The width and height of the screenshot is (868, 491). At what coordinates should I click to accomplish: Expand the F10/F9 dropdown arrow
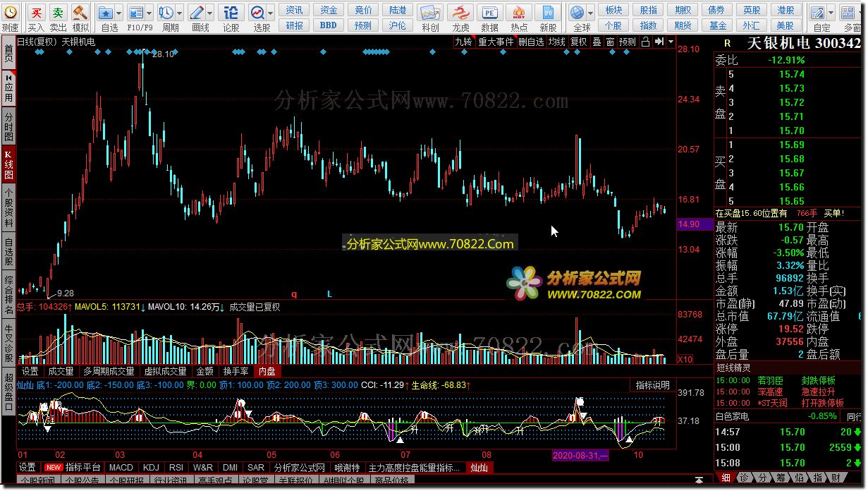(x=148, y=13)
